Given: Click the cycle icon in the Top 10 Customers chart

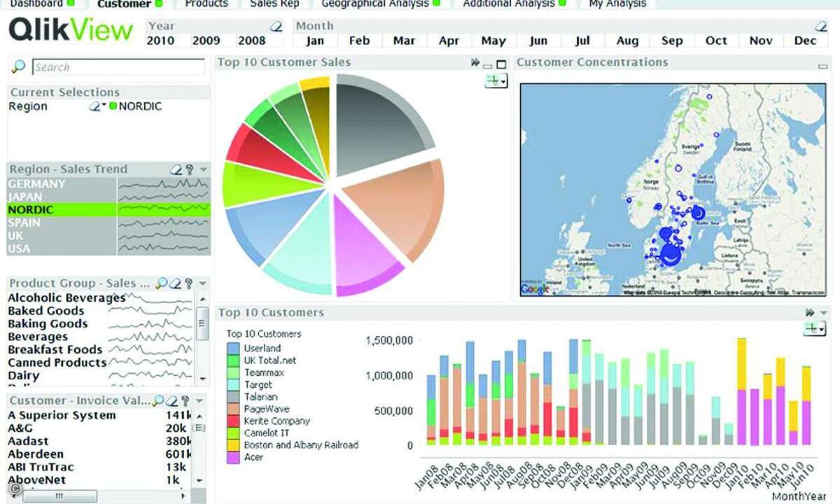Looking at the screenshot, I should pos(814,328).
